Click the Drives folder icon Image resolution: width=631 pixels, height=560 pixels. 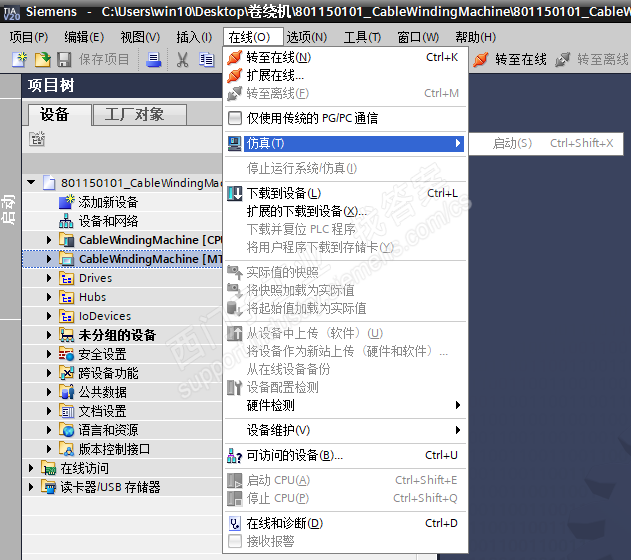66,278
